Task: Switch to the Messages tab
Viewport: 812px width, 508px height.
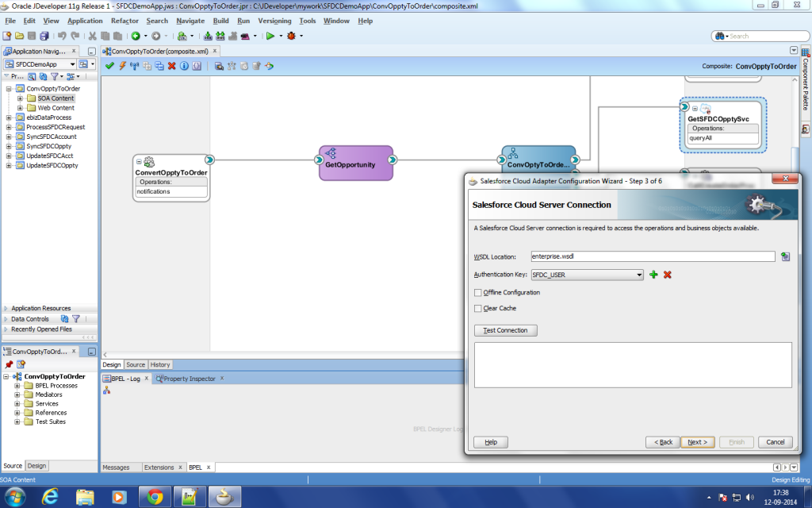Action: (116, 468)
